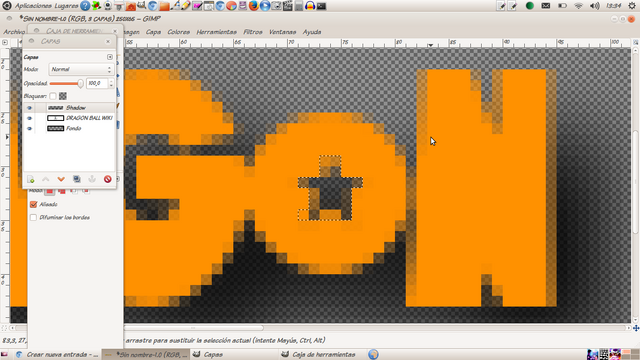Duplicate the selected layer
This screenshot has width=640, height=360.
click(77, 179)
